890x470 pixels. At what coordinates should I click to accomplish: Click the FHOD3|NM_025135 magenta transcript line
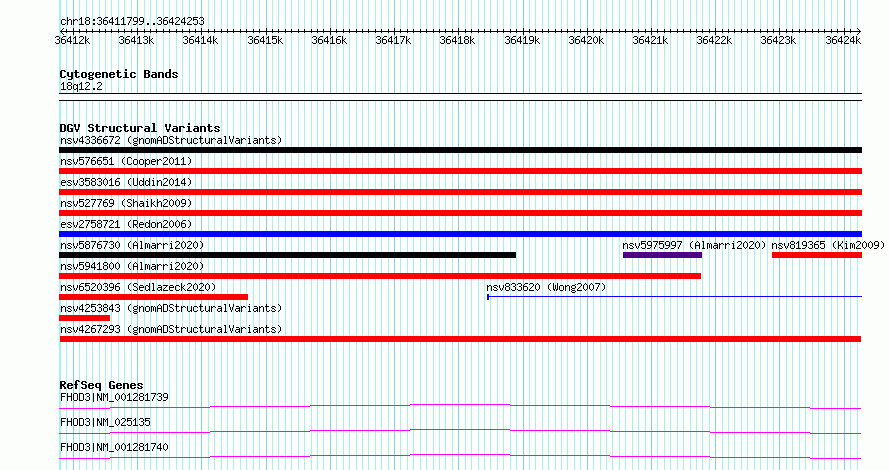460,431
